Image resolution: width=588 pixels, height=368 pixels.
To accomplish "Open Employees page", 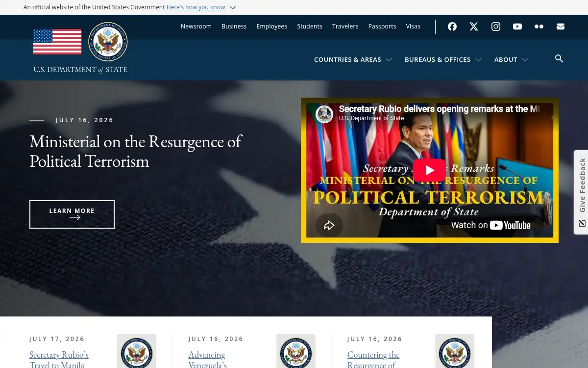I will [x=271, y=26].
